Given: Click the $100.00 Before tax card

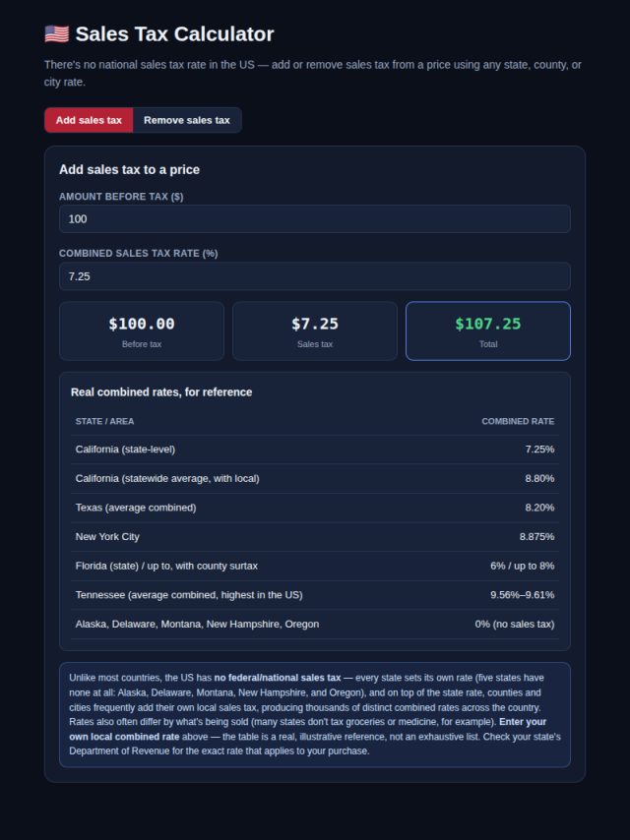Looking at the screenshot, I should 142,331.
